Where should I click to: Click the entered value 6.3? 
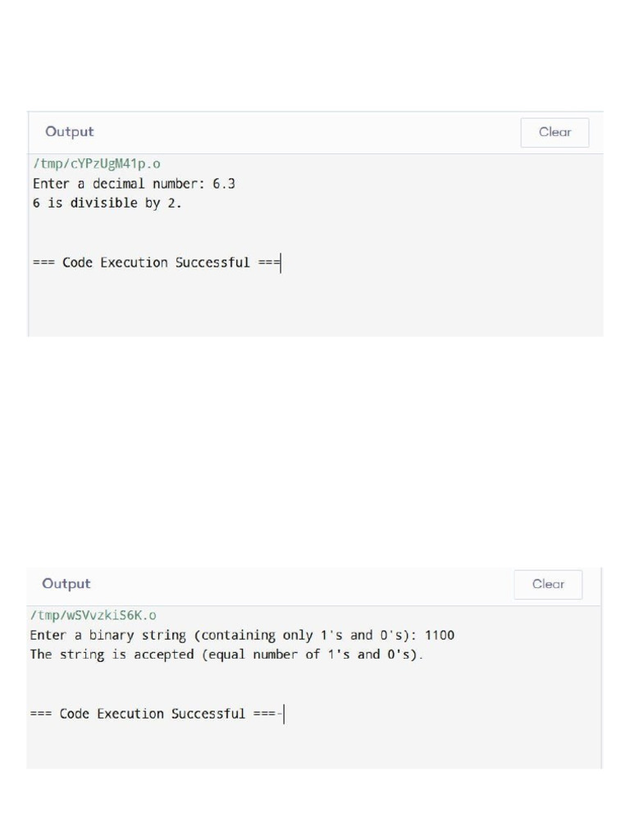(x=224, y=184)
